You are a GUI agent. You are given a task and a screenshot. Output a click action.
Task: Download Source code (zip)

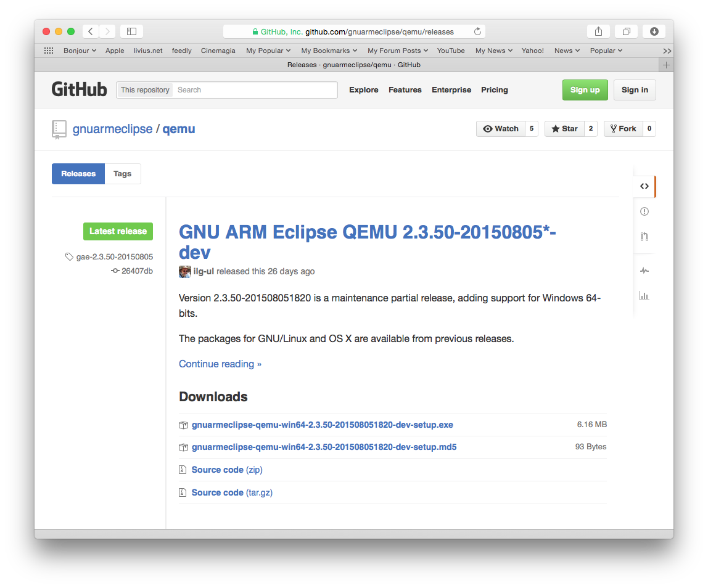pos(227,470)
